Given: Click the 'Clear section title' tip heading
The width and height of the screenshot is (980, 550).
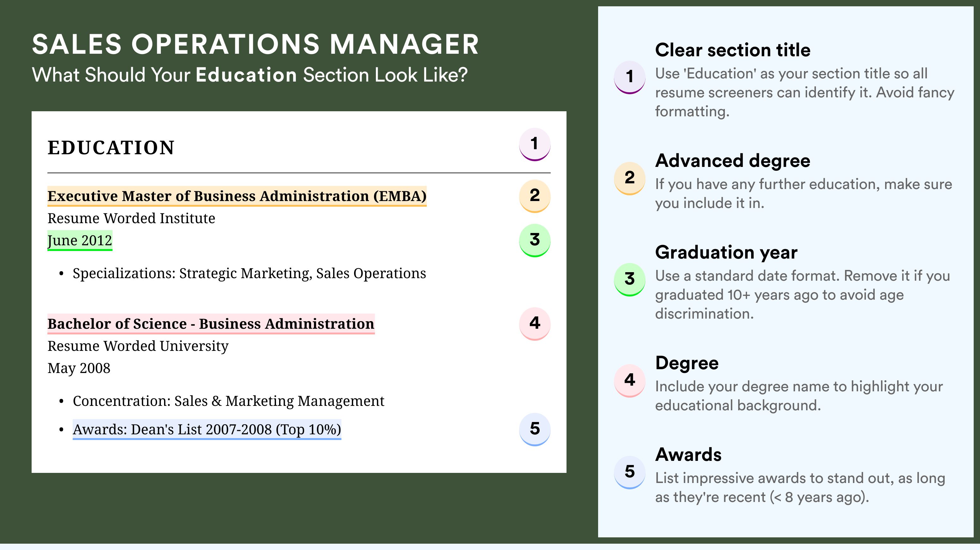Looking at the screenshot, I should (x=733, y=50).
